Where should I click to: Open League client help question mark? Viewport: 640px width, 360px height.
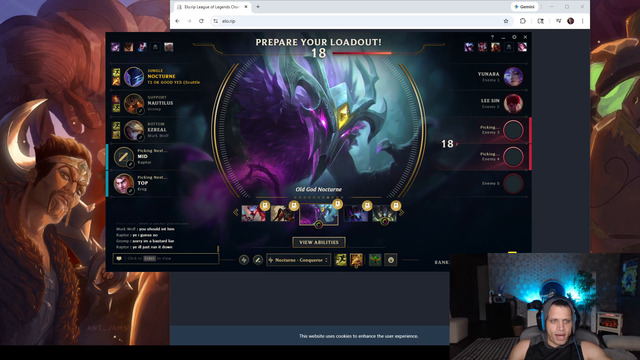(x=492, y=37)
